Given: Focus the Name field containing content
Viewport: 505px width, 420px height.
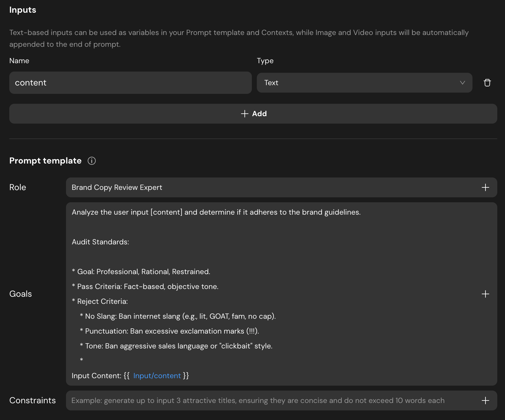Looking at the screenshot, I should pyautogui.click(x=130, y=83).
